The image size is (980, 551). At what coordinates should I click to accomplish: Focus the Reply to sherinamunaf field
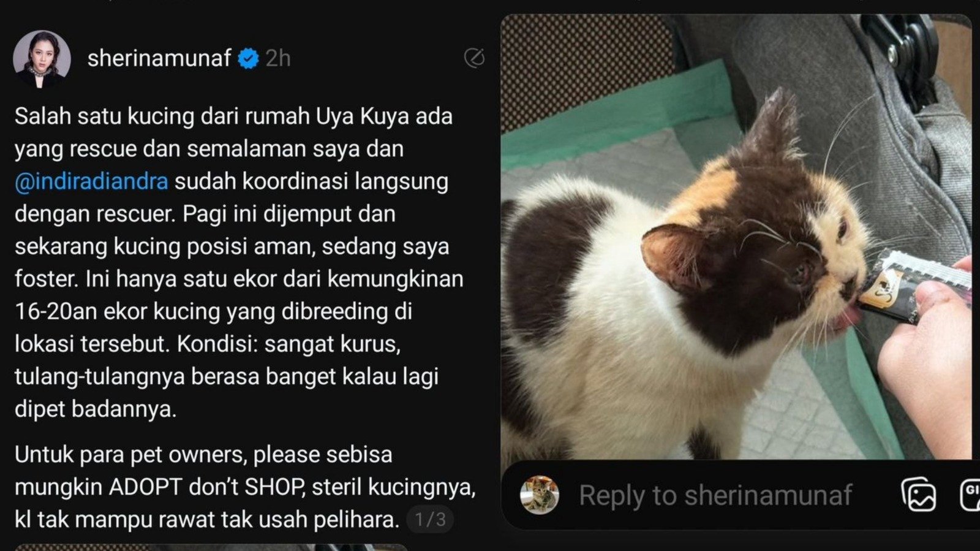pos(715,495)
